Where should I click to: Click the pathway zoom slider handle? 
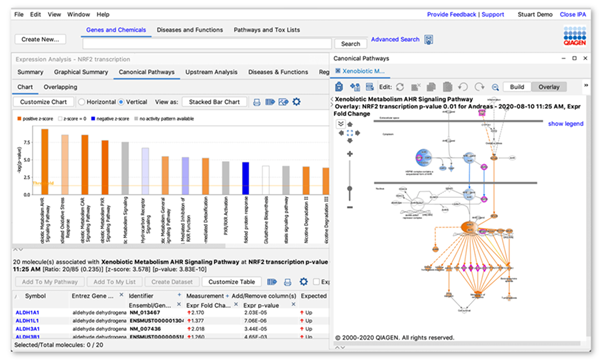point(349,189)
